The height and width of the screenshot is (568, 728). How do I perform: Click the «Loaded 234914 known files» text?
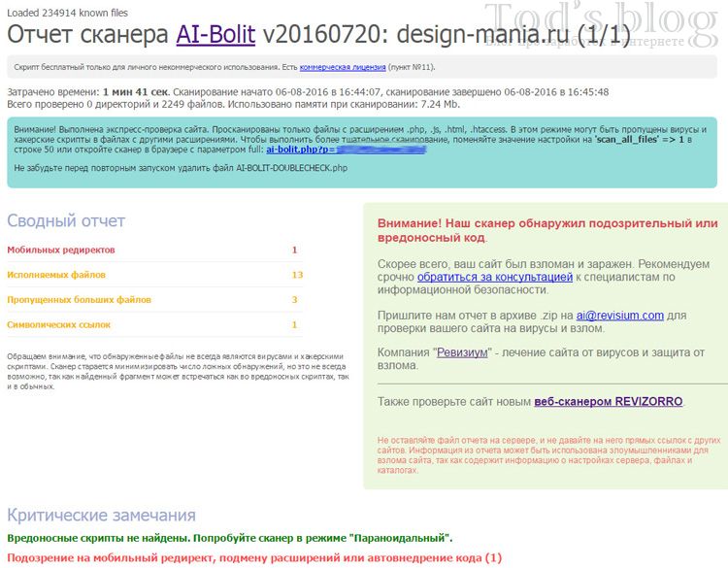click(x=66, y=13)
